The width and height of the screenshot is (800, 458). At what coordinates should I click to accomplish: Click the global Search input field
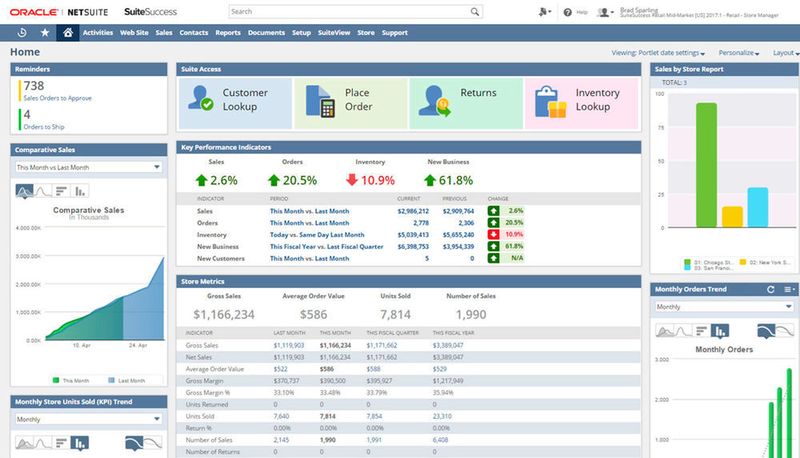coord(349,12)
